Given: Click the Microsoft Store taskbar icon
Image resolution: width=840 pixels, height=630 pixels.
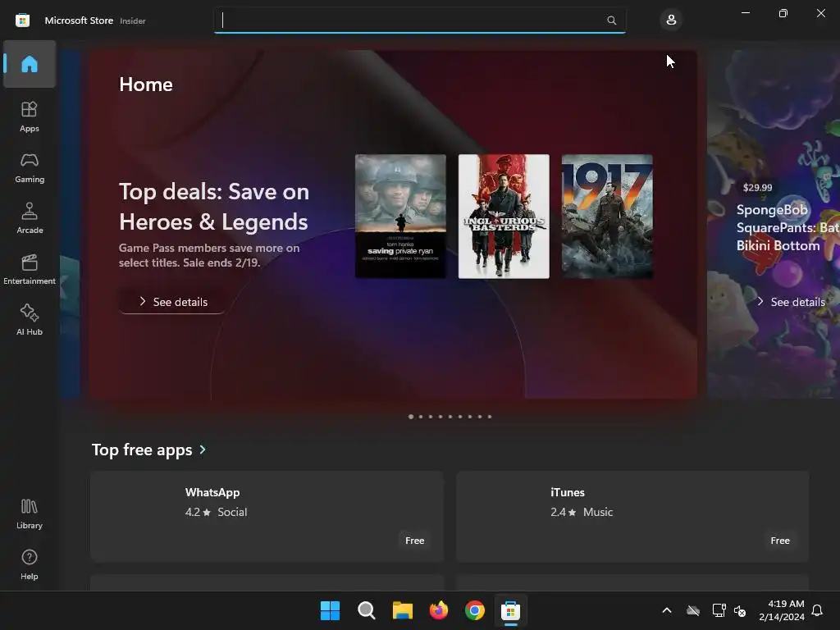Looking at the screenshot, I should click(510, 610).
